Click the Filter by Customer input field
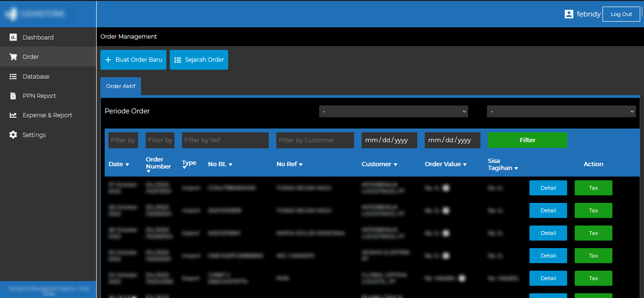The width and height of the screenshot is (644, 298). [315, 140]
